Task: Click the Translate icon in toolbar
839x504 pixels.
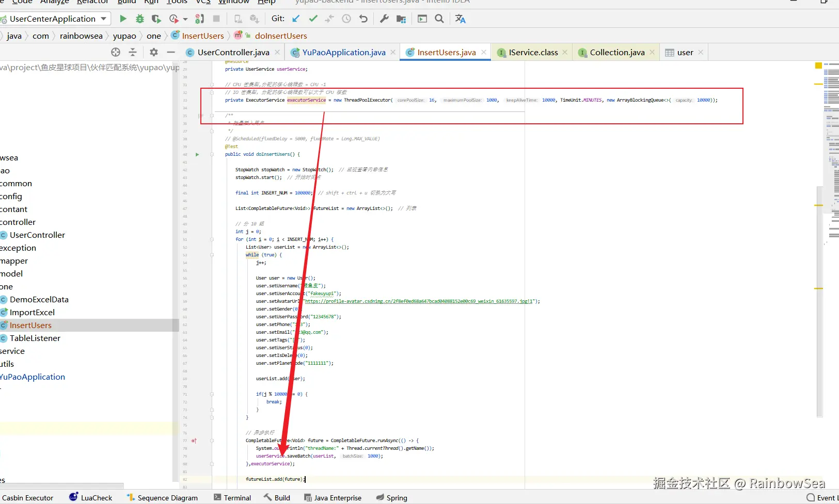Action: (461, 19)
